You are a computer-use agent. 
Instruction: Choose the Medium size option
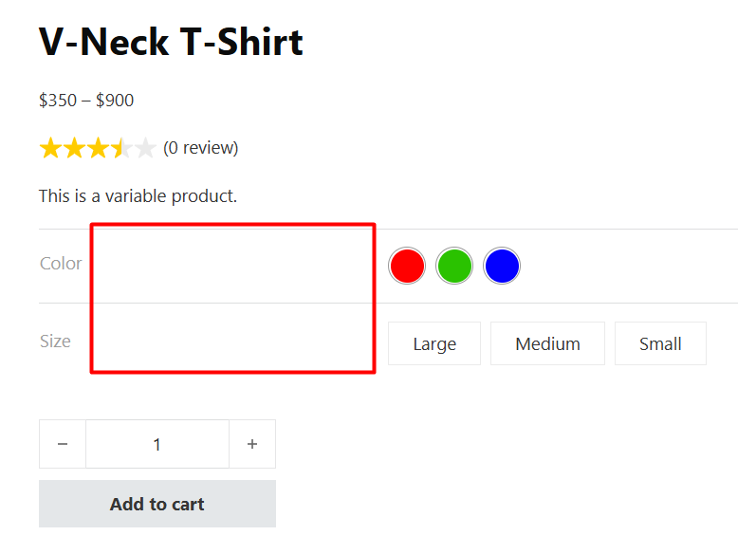pos(547,343)
